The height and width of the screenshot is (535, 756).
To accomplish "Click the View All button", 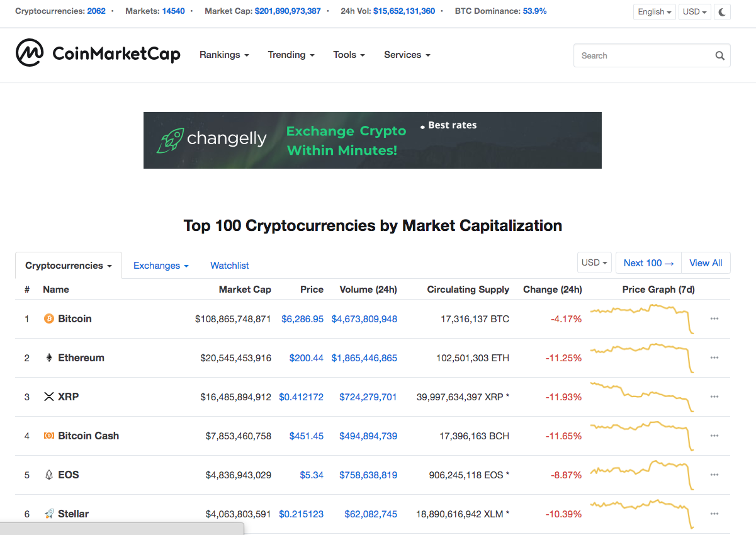I will [706, 263].
